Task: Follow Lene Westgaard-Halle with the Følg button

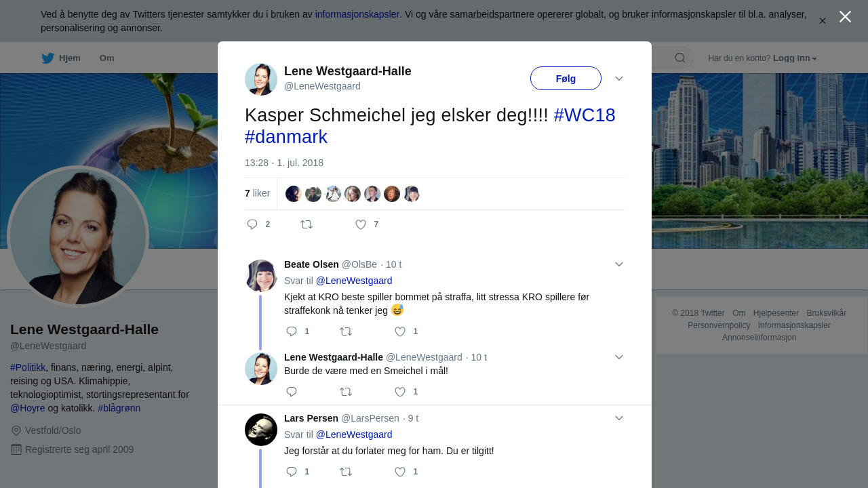Action: 566,79
